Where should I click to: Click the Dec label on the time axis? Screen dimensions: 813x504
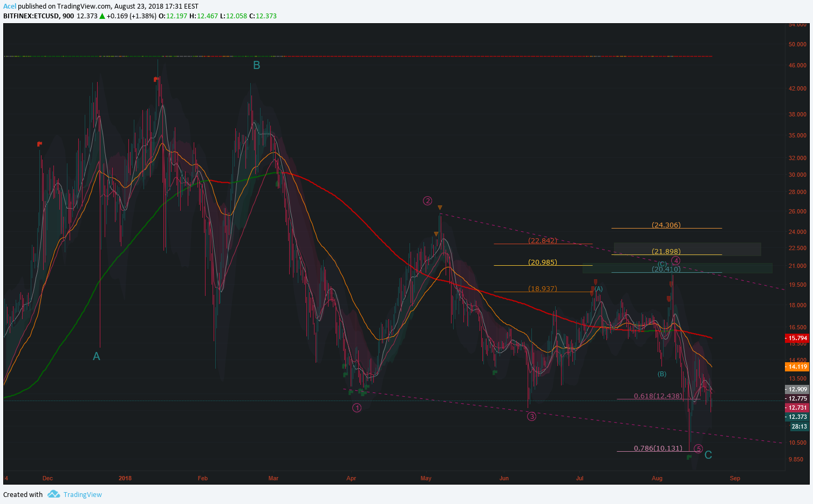click(x=47, y=478)
